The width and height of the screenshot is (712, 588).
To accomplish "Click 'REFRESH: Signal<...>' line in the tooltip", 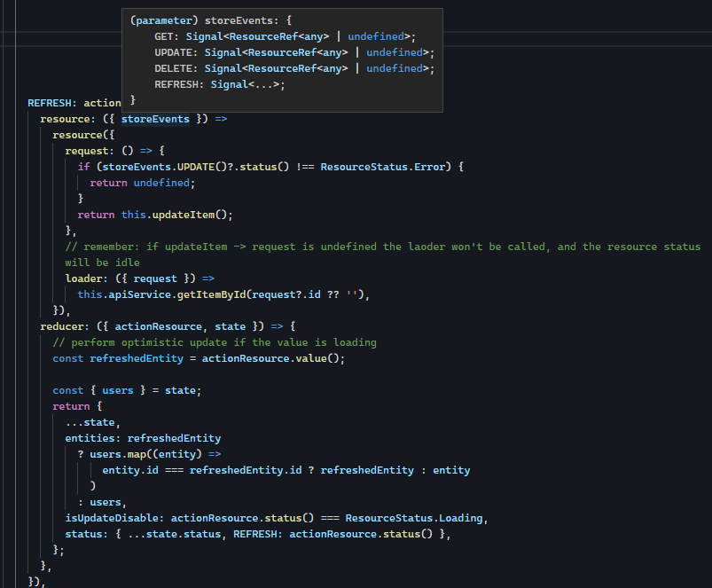I will click(220, 84).
